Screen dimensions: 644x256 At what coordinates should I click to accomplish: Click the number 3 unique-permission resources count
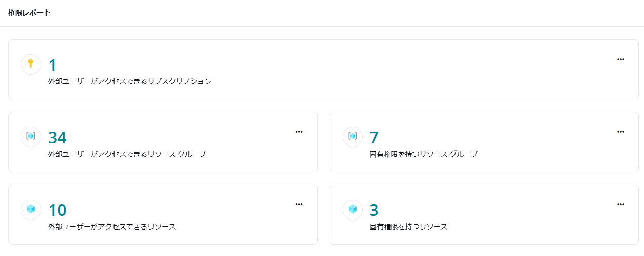374,210
